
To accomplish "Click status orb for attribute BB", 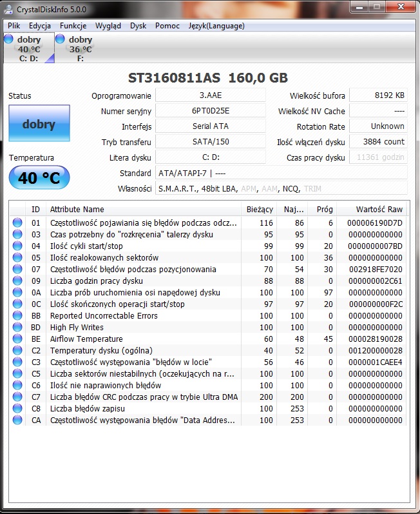I will (x=17, y=315).
